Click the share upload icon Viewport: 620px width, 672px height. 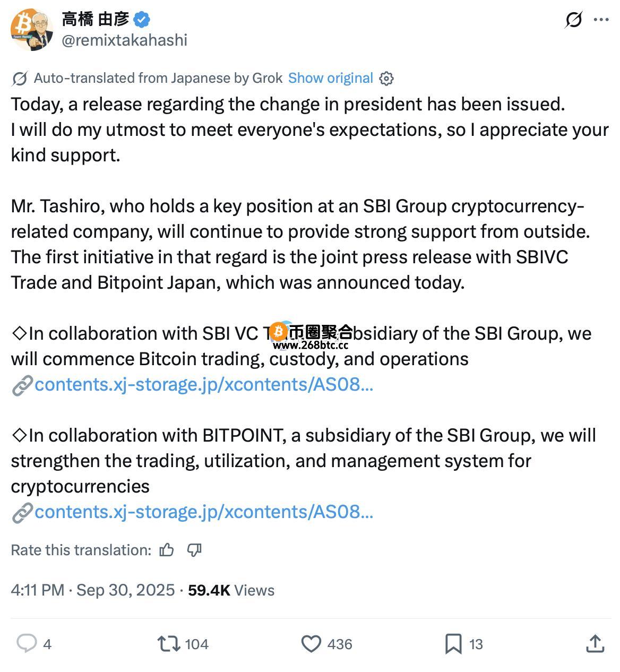(x=595, y=644)
